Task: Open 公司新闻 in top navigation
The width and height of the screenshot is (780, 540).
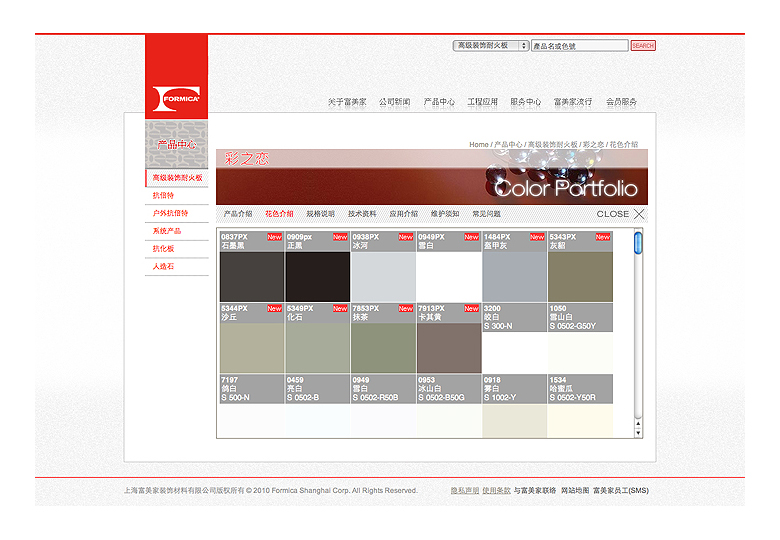Action: pyautogui.click(x=394, y=102)
